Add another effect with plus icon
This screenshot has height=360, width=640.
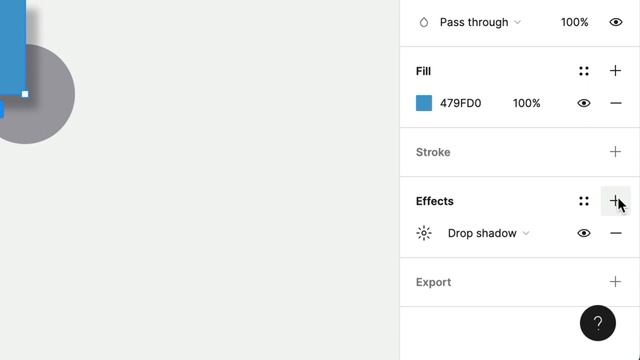(x=615, y=200)
